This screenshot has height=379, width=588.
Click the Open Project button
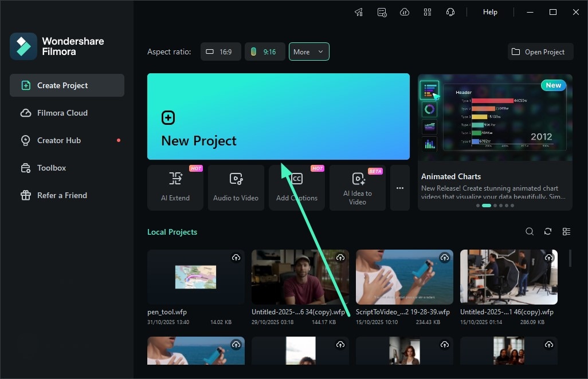(x=540, y=52)
